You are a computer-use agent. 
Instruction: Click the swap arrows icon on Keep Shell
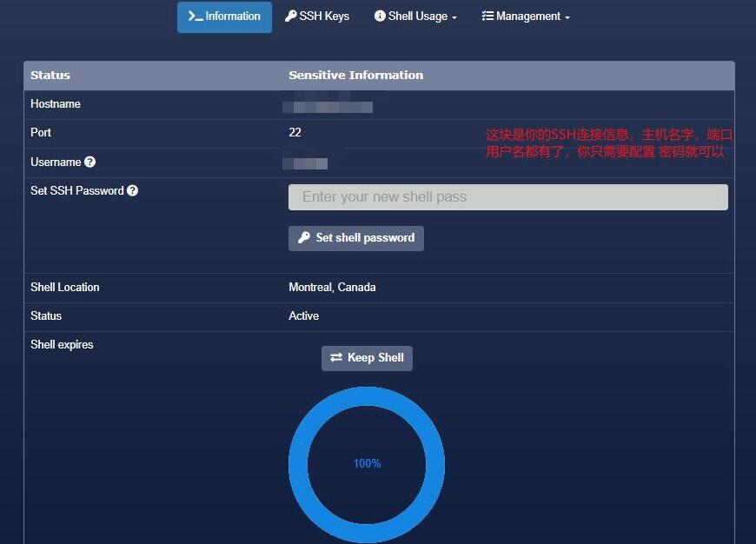pos(336,358)
